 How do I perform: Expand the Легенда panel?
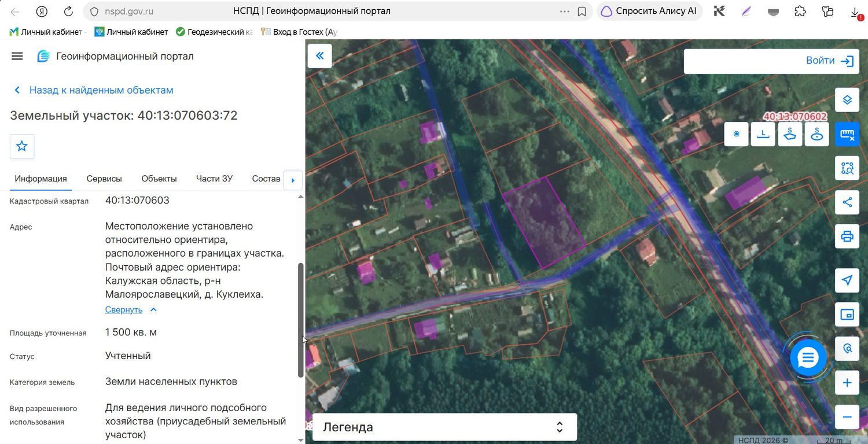pos(444,427)
